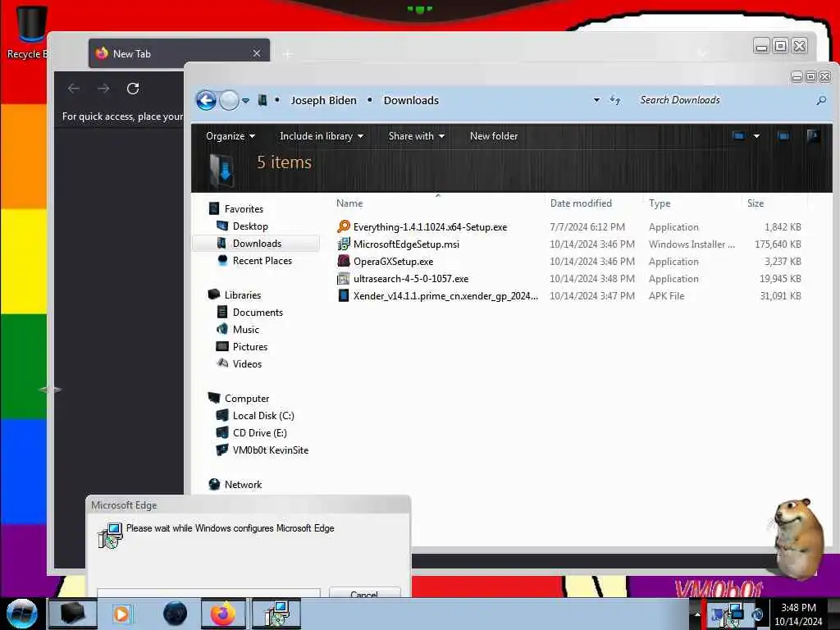The width and height of the screenshot is (840, 630).
Task: Click the Explorer forward arrow button
Action: [230, 100]
